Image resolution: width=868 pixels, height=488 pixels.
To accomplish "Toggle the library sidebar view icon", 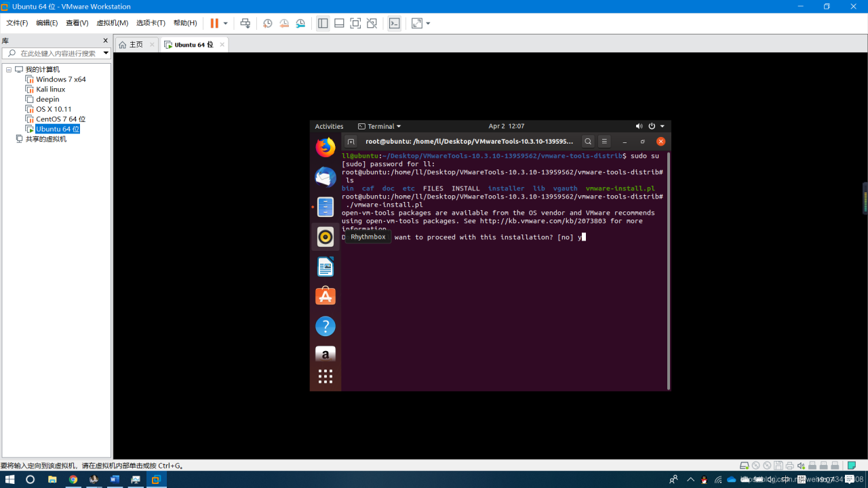I will tap(323, 23).
